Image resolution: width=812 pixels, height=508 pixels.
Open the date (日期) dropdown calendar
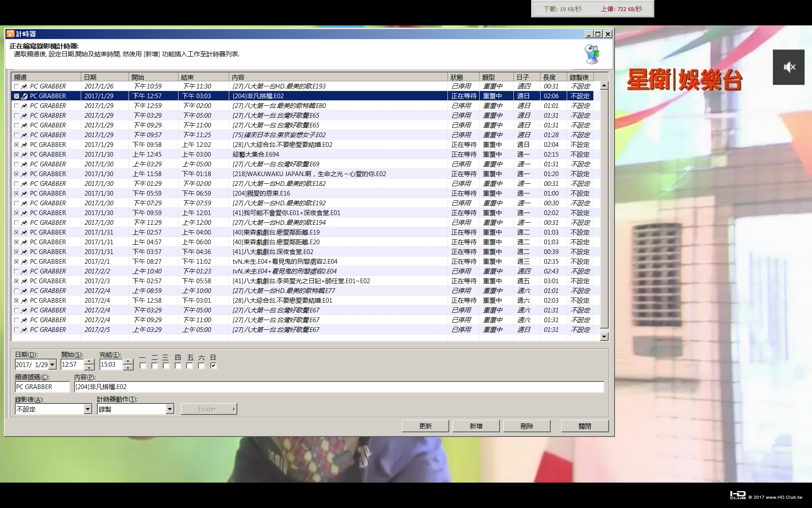click(x=52, y=364)
